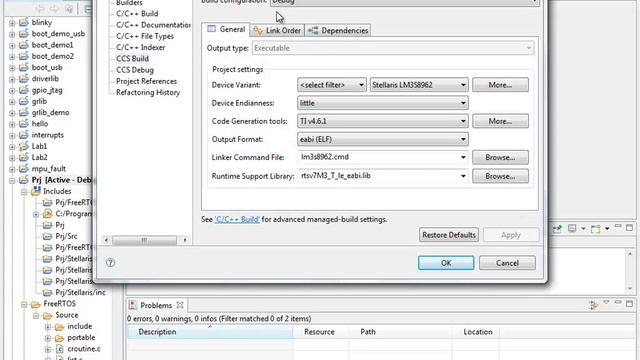
Task: Click the FreeRTOS folder icon
Action: [36, 304]
